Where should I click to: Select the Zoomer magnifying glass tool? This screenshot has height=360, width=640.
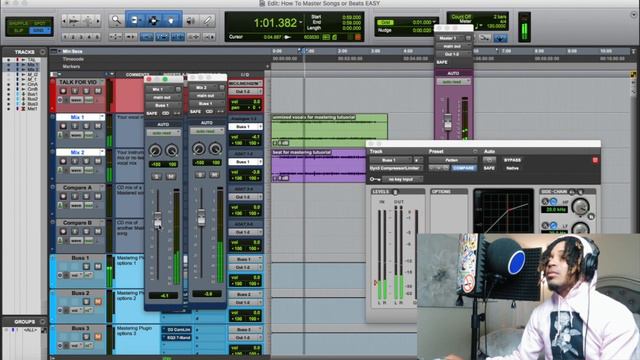[x=116, y=20]
